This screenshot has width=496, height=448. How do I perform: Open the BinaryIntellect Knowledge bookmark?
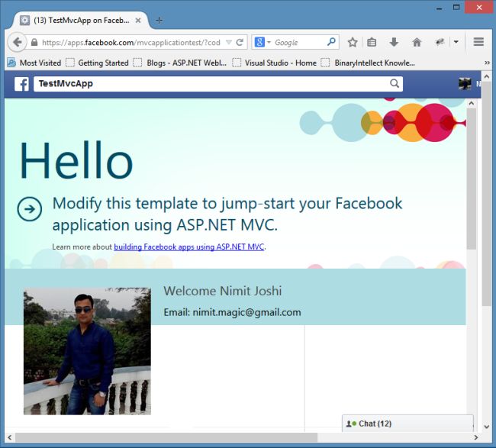[x=368, y=63]
